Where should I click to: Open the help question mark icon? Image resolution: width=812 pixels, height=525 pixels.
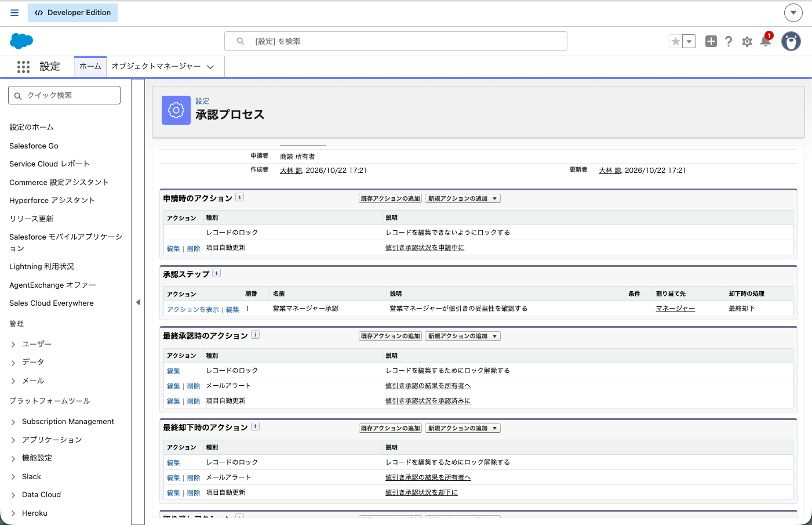pos(729,41)
